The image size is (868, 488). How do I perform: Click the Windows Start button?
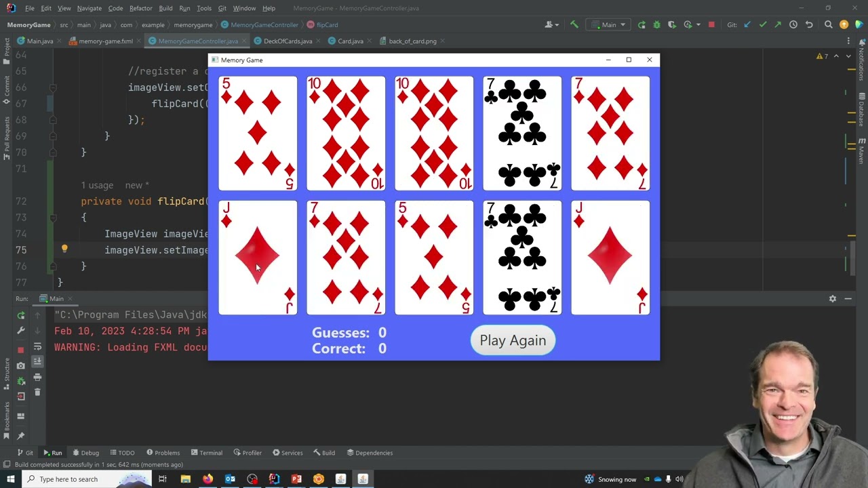click(10, 479)
